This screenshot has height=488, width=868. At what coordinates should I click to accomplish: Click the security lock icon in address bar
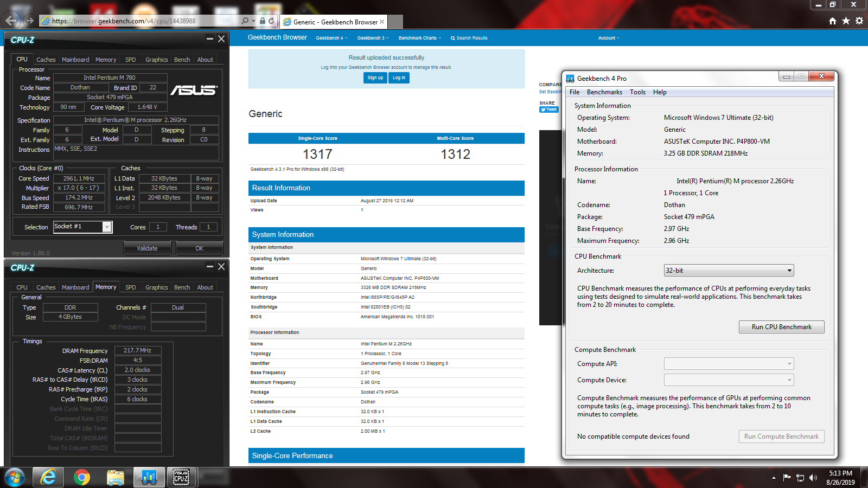262,21
